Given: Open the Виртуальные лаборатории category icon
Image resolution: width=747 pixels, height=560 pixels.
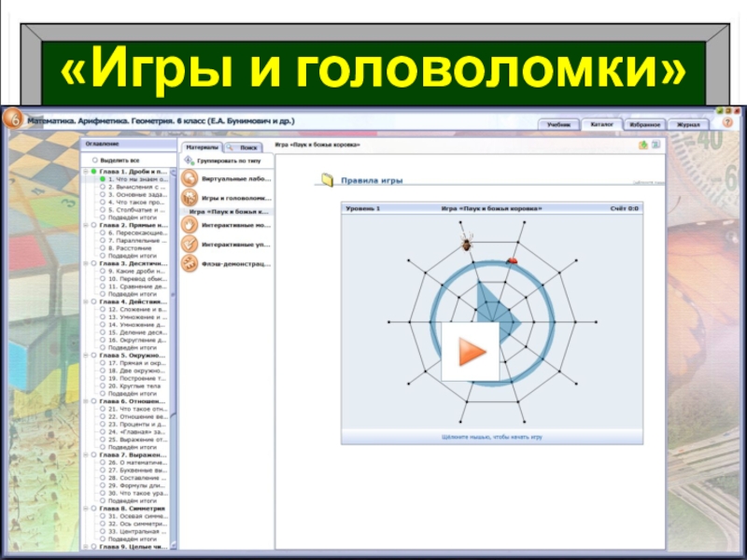Looking at the screenshot, I should click(190, 179).
